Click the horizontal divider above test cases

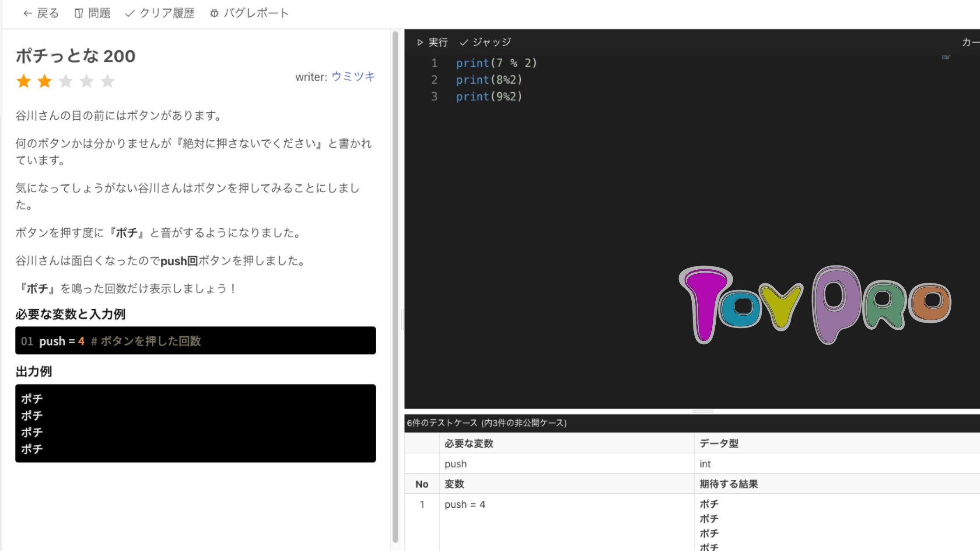703,412
